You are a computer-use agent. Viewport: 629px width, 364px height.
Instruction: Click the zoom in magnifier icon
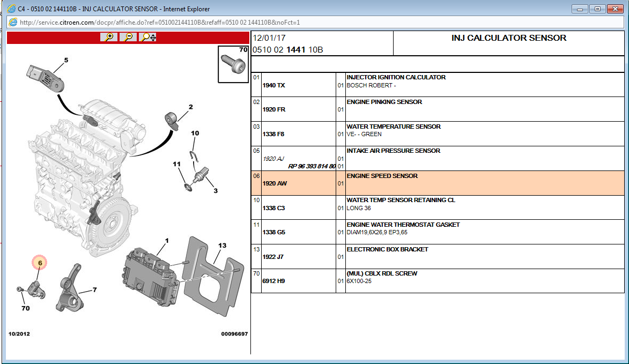[109, 37]
